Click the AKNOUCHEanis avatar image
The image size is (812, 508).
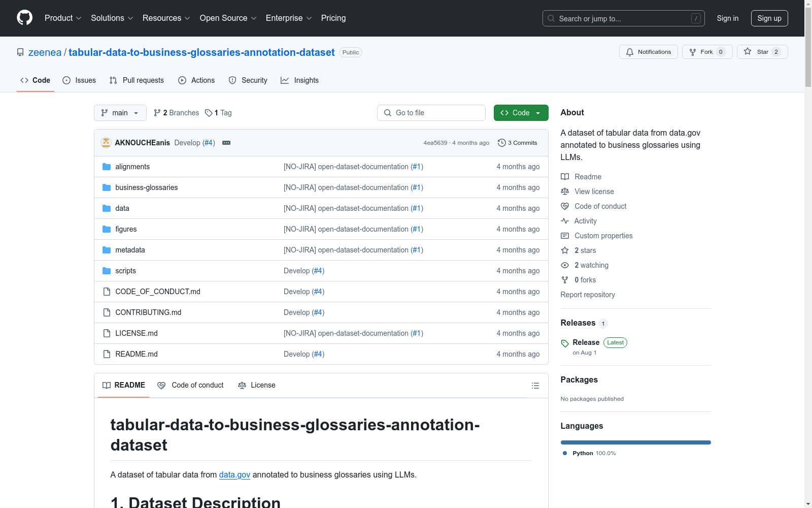(106, 143)
